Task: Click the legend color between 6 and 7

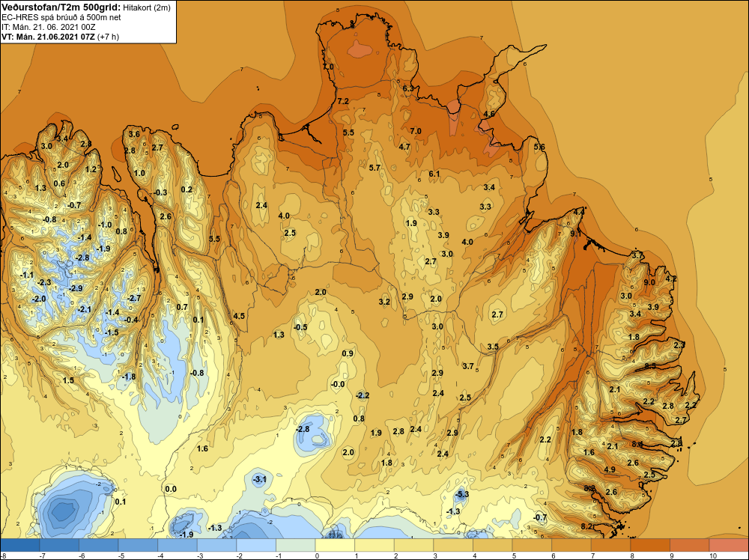Action: click(x=571, y=545)
